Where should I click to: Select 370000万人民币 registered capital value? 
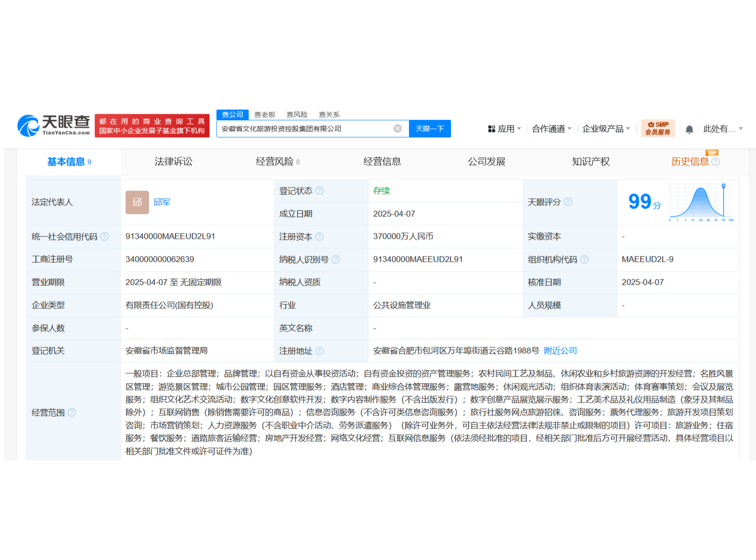(x=403, y=237)
